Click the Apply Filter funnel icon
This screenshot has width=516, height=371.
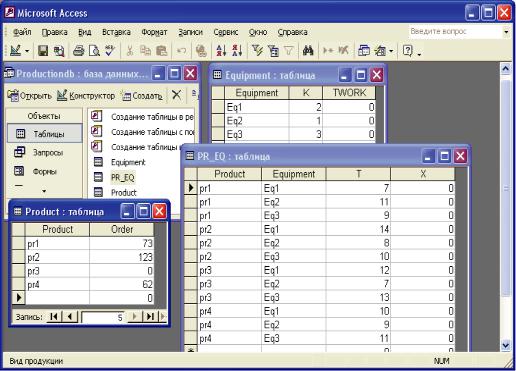pyautogui.click(x=289, y=51)
